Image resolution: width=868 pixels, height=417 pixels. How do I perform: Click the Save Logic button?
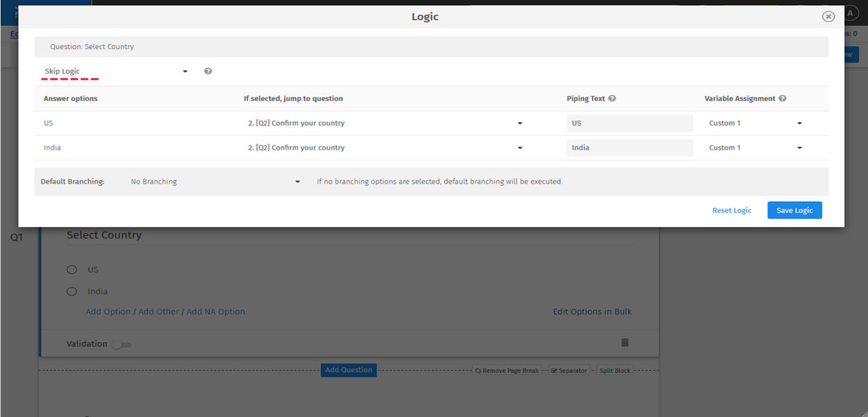[x=794, y=210]
